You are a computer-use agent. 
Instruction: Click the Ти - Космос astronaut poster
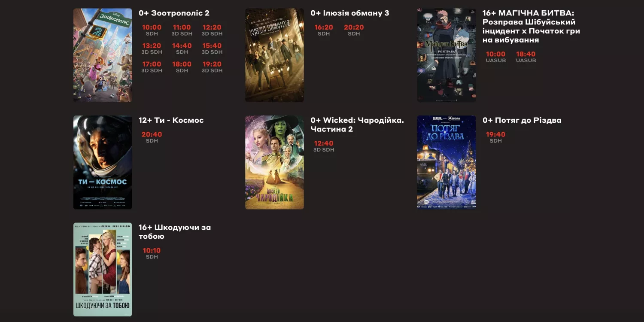[102, 162]
